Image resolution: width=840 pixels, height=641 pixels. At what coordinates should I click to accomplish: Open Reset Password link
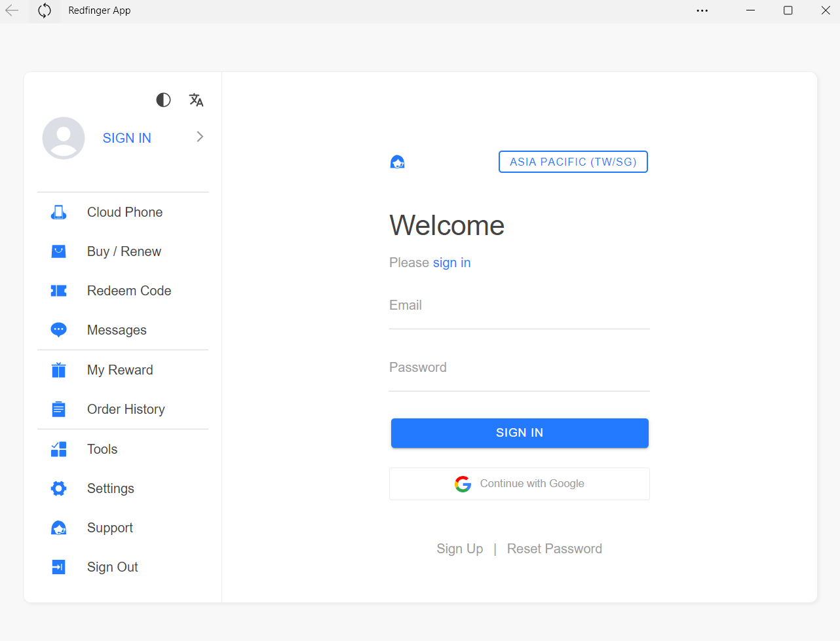tap(554, 549)
